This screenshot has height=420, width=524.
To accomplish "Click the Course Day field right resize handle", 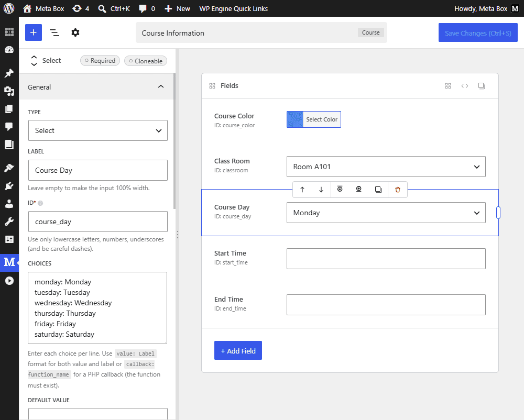I will coord(498,213).
